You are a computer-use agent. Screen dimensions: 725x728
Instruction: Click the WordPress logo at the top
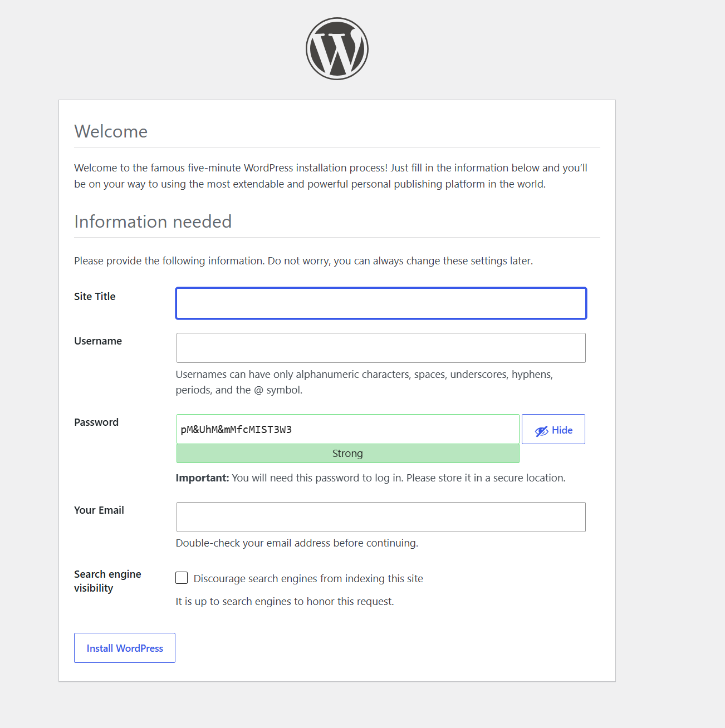[337, 48]
